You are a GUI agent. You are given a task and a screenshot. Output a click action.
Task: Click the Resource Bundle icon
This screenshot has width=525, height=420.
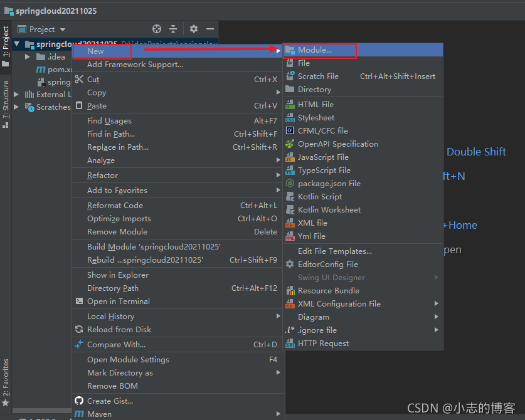(x=290, y=290)
